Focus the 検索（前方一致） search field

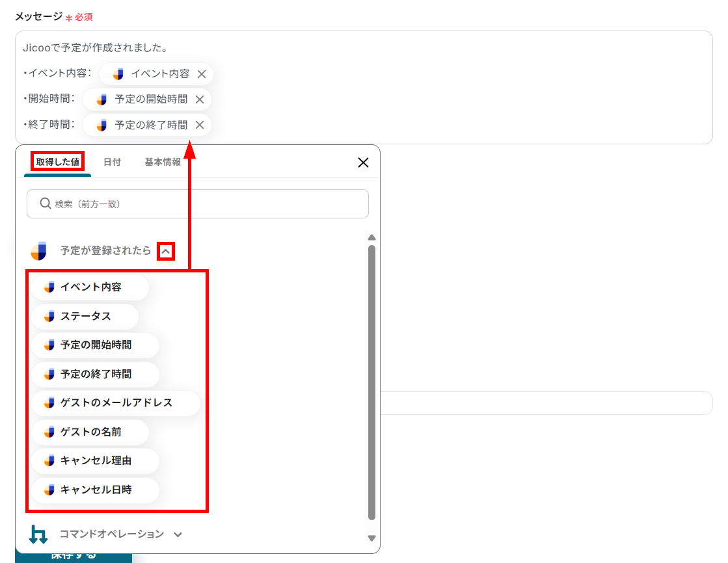click(x=198, y=203)
